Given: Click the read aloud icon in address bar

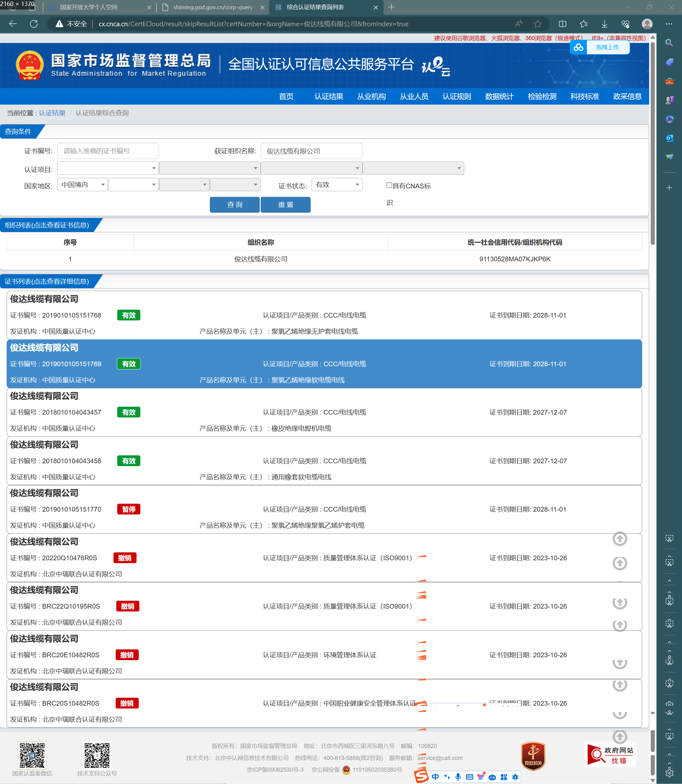Looking at the screenshot, I should pyautogui.click(x=519, y=24).
